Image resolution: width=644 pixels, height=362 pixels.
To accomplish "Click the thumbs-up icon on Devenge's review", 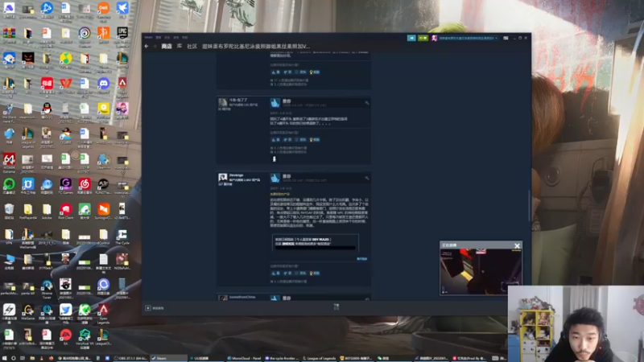I will click(275, 178).
